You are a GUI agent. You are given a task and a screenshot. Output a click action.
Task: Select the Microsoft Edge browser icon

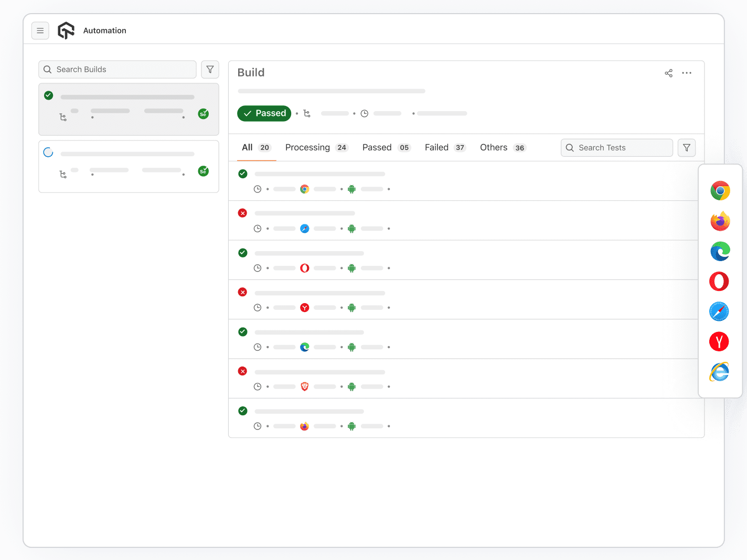720,251
